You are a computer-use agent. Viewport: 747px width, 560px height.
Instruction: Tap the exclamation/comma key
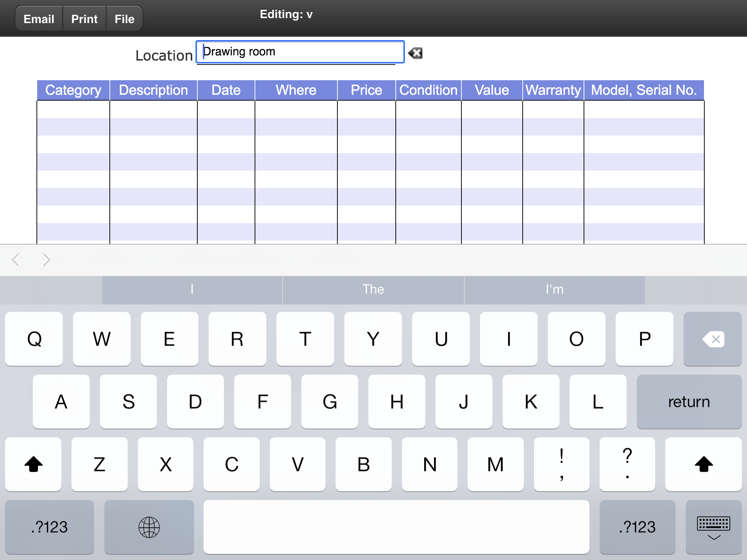coord(562,464)
